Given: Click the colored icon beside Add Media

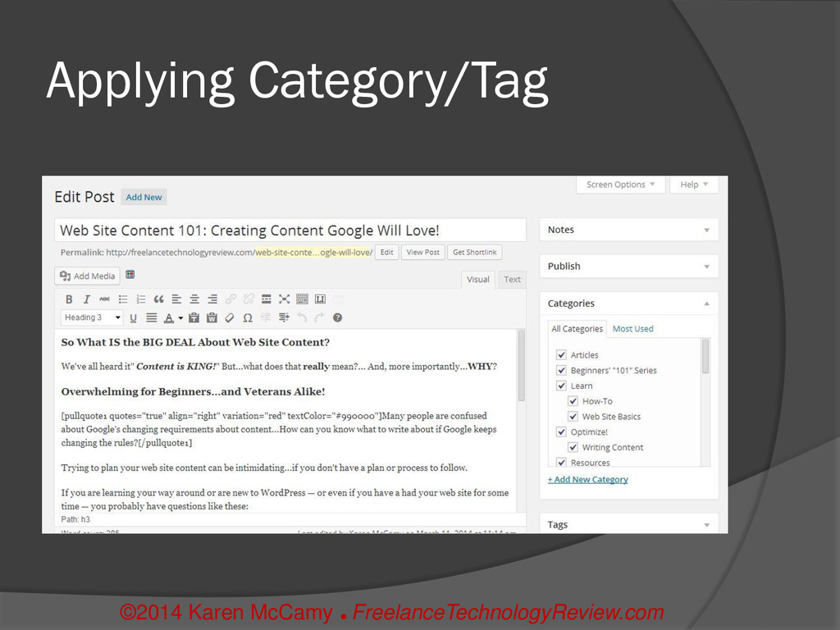Looking at the screenshot, I should (x=130, y=275).
